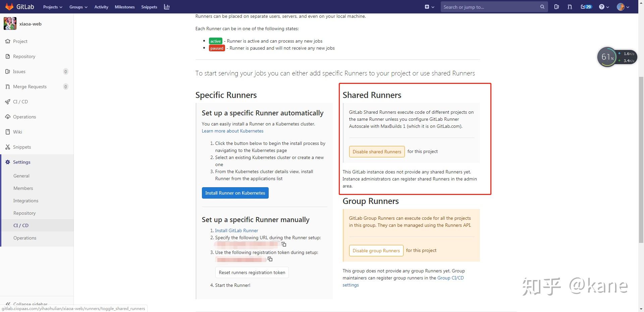
Task: Disable group Runners for this project
Action: click(376, 250)
